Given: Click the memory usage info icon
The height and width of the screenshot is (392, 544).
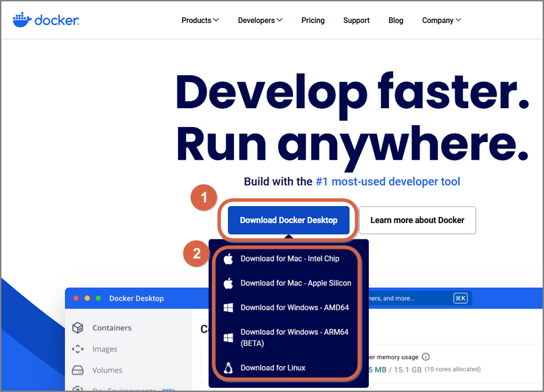Looking at the screenshot, I should coord(426,357).
